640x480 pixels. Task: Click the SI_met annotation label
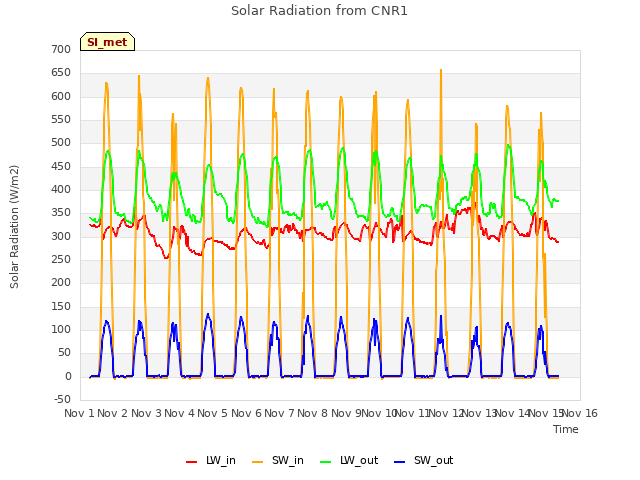pyautogui.click(x=107, y=42)
